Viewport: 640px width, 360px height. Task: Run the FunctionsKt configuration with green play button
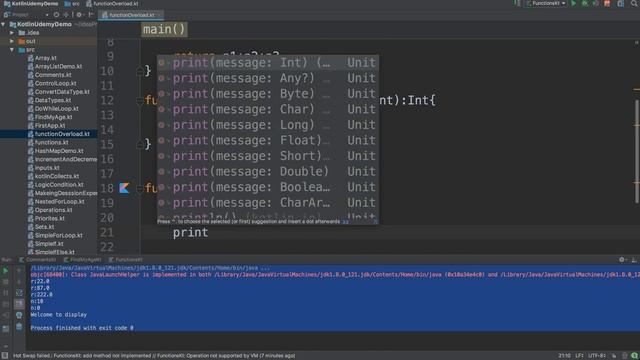click(x=573, y=4)
